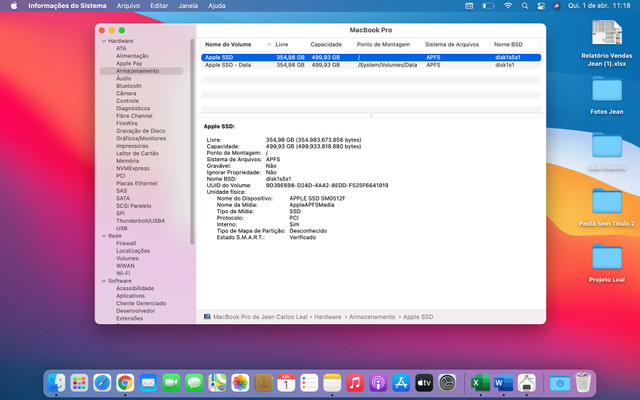Open Launchpad in the Dock

pyautogui.click(x=79, y=383)
